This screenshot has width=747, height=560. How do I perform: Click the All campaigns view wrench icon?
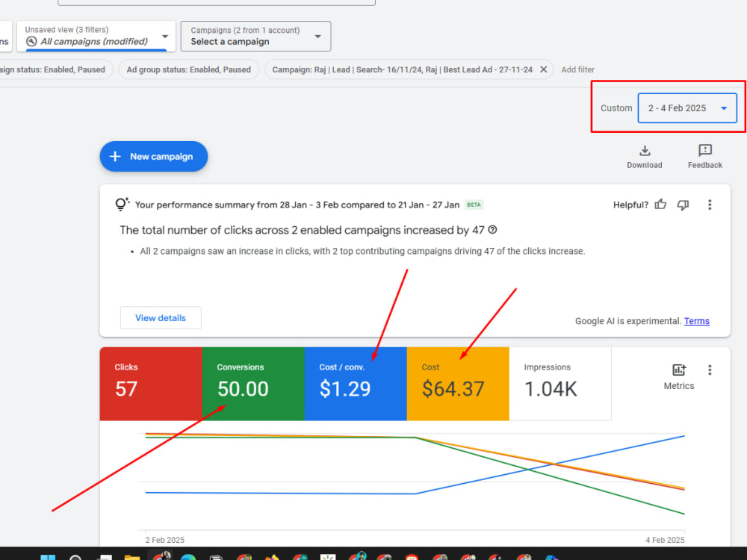[31, 41]
